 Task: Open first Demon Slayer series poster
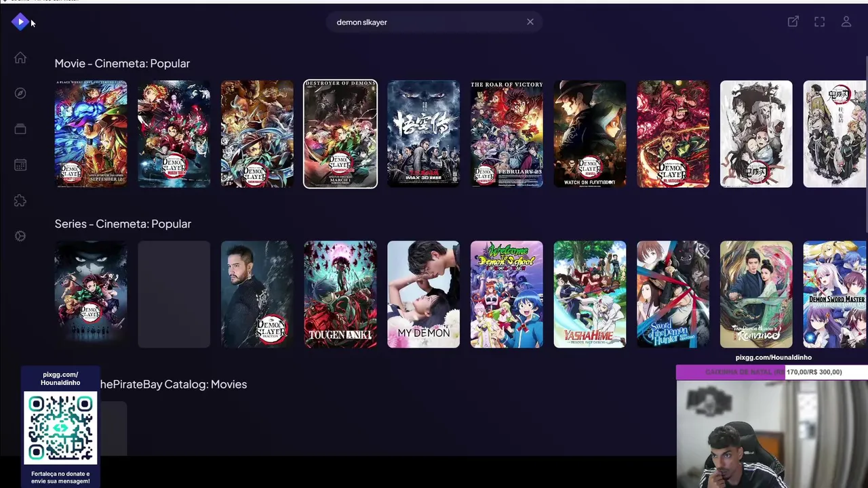coord(91,294)
